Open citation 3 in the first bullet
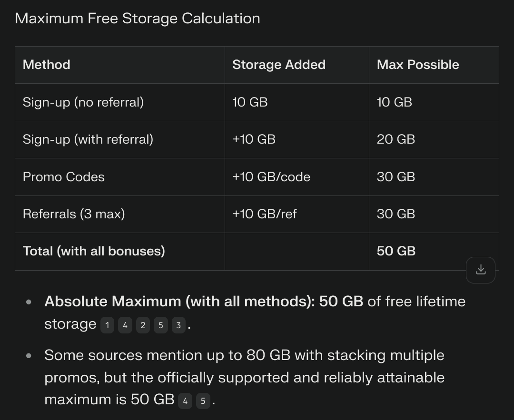The width and height of the screenshot is (514, 420). (178, 325)
